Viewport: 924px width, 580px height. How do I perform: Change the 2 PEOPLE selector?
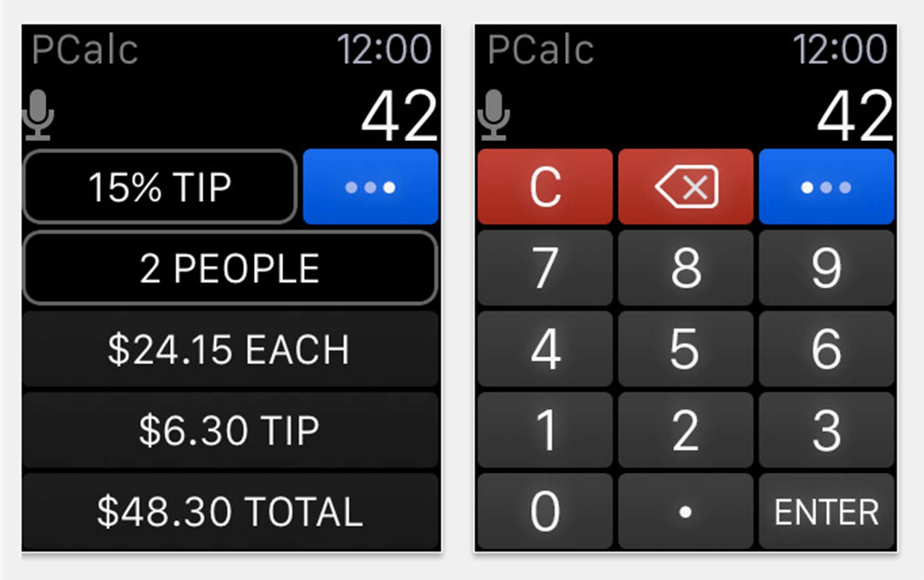(x=230, y=268)
